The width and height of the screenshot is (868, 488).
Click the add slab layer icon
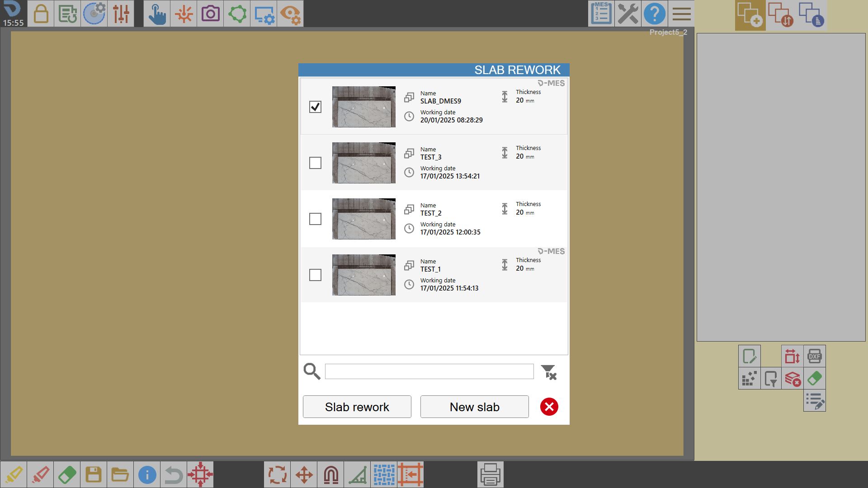(x=750, y=15)
